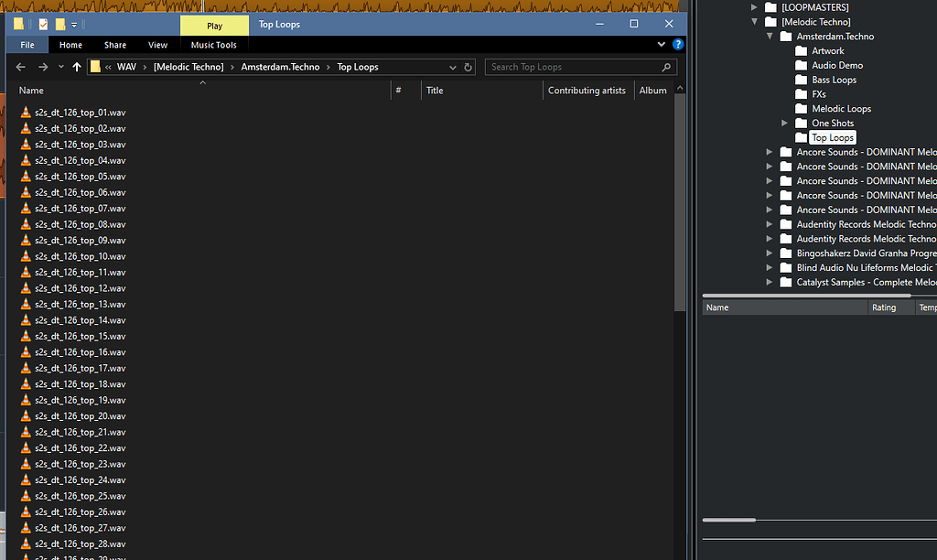This screenshot has height=560, width=937.
Task: Collapse the Amsterdam.Techno tree branch
Action: (769, 36)
